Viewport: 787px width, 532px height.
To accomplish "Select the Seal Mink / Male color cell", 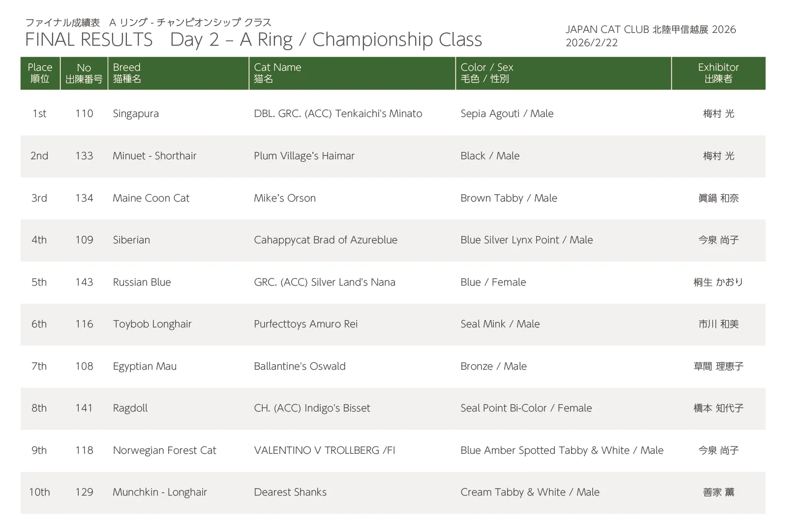I will pos(500,324).
